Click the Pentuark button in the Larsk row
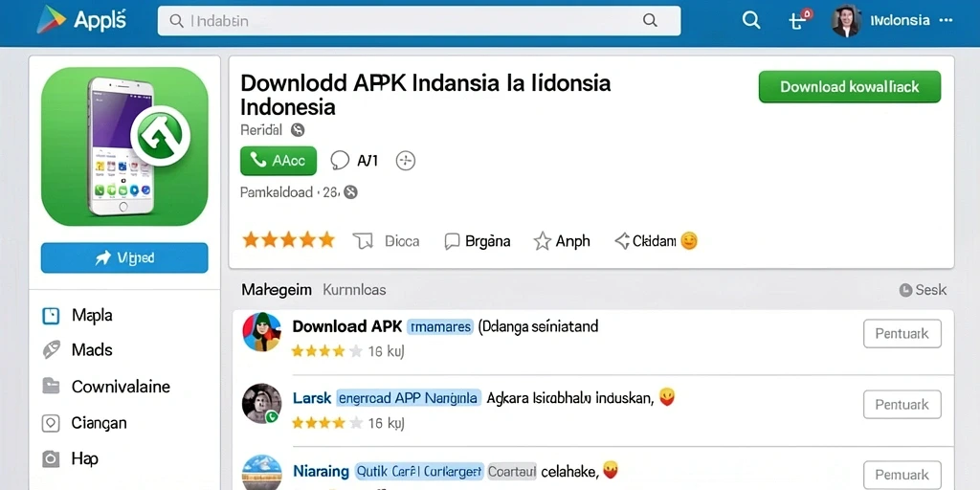Screen dimensions: 980x490 click(902, 405)
